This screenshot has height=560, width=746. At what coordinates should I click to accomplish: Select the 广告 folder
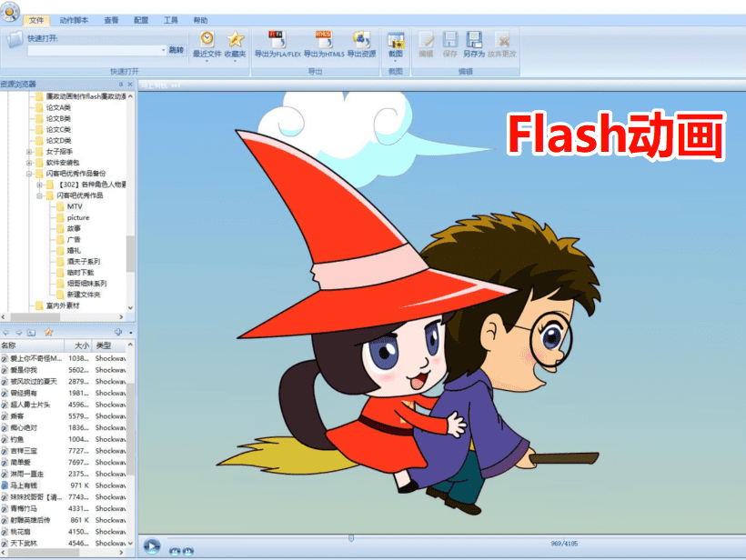(x=74, y=239)
